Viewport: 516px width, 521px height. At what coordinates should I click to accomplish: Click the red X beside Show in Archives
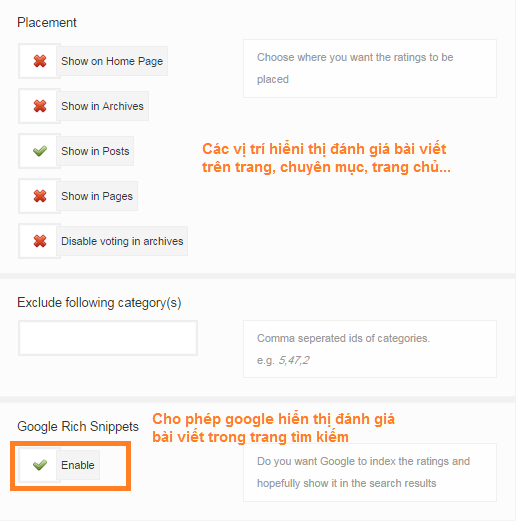click(x=40, y=106)
